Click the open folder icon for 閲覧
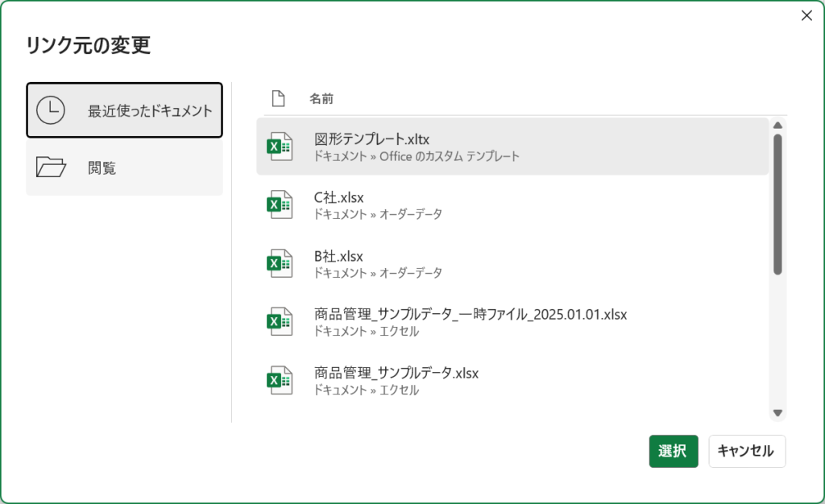This screenshot has height=504, width=825. (51, 167)
